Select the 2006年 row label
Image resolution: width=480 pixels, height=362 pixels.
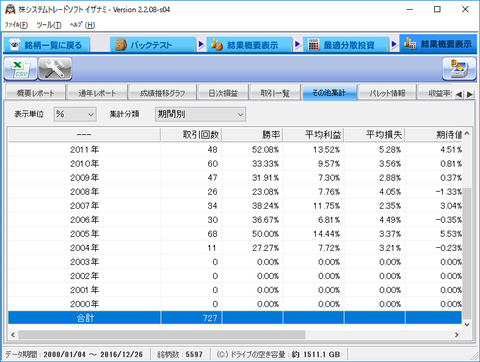[x=84, y=220]
